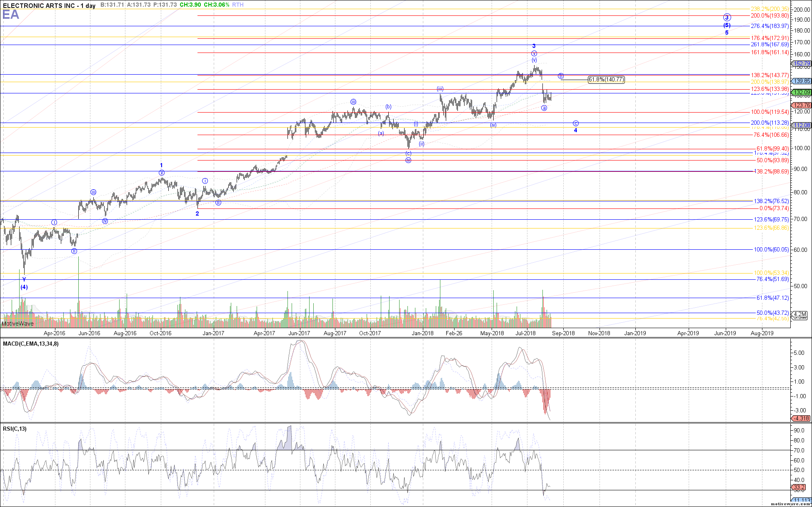The image size is (812, 507).
Task: Click Aug-2019 on the time axis
Action: [x=762, y=333]
